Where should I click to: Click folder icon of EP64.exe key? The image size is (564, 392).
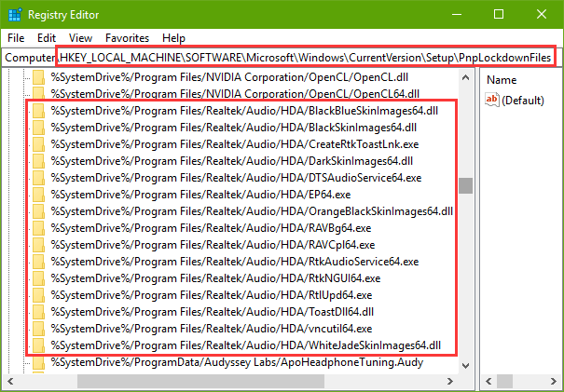point(38,195)
